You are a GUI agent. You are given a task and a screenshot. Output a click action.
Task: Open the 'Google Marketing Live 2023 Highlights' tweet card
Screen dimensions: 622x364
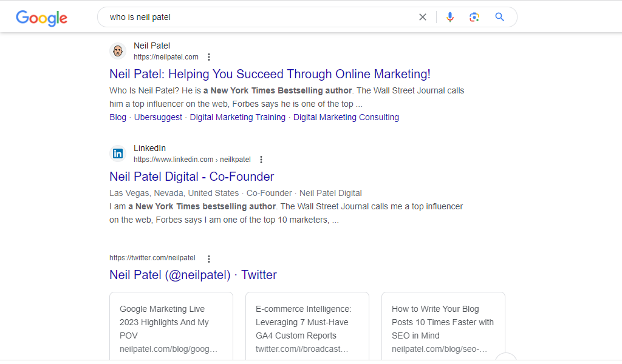[x=171, y=327]
